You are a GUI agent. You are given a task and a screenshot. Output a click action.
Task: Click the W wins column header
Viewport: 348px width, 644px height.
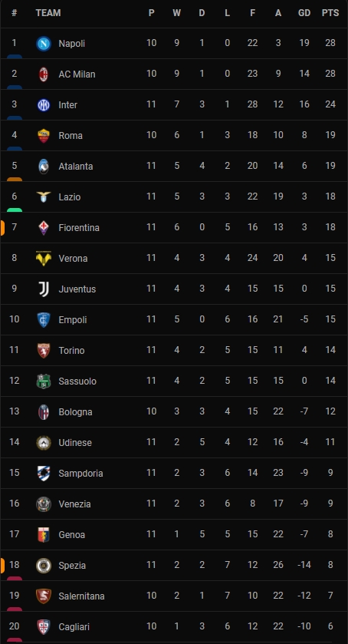click(x=176, y=13)
